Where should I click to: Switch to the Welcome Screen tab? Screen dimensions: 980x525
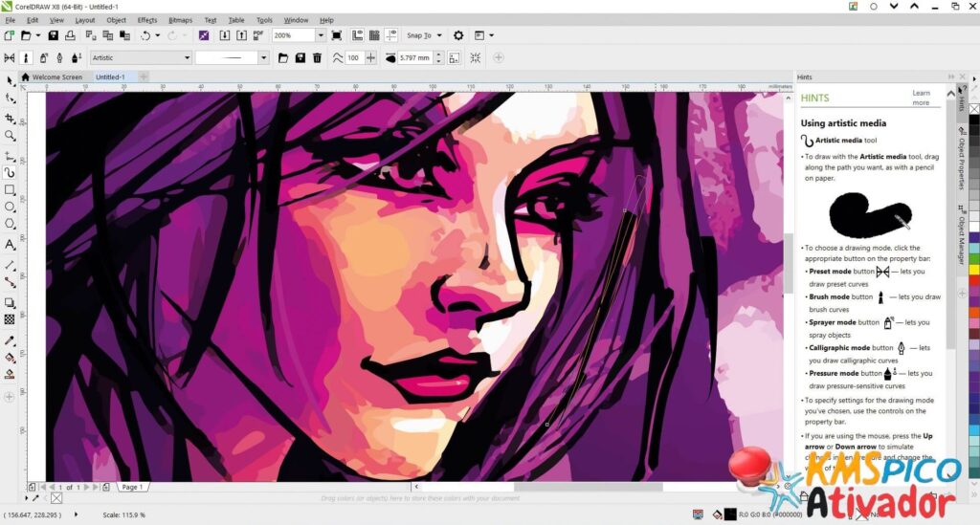52,77
